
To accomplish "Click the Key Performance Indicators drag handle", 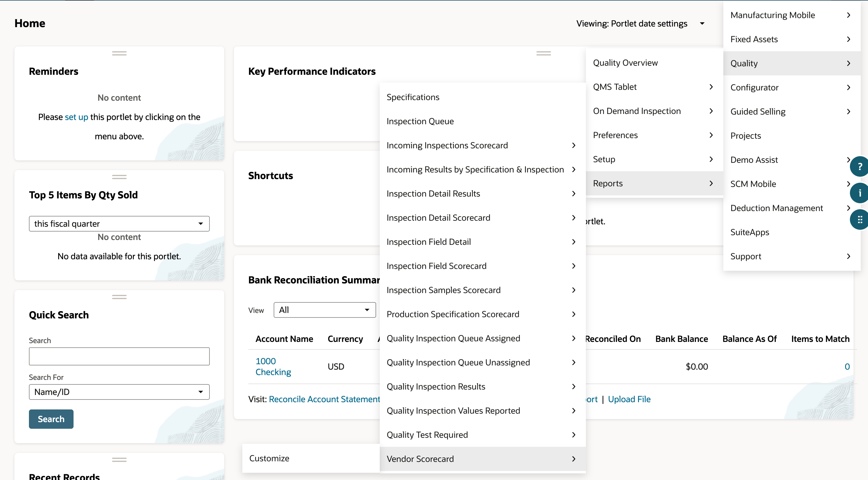I will coord(543,53).
